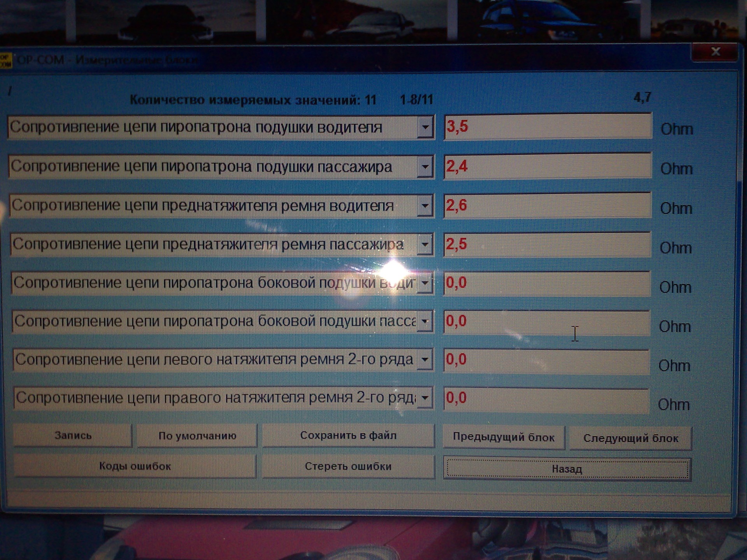747x560 pixels.
Task: Click Сохранить в файл button
Action: (348, 436)
